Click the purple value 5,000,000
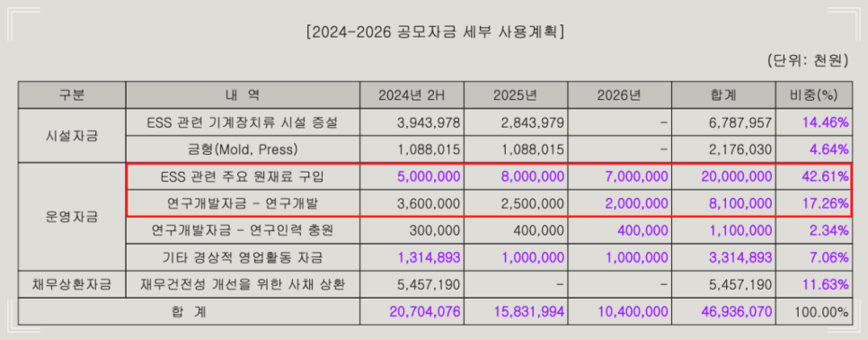The image size is (868, 340). coord(428,176)
